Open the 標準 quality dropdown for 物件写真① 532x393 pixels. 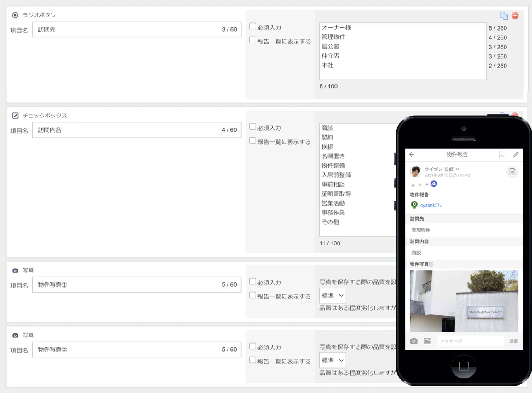(x=332, y=296)
